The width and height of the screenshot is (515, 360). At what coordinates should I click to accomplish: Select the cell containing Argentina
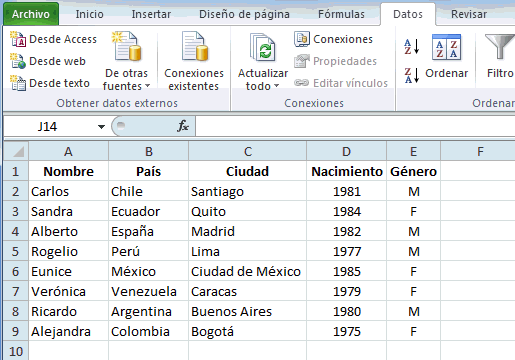coord(149,311)
